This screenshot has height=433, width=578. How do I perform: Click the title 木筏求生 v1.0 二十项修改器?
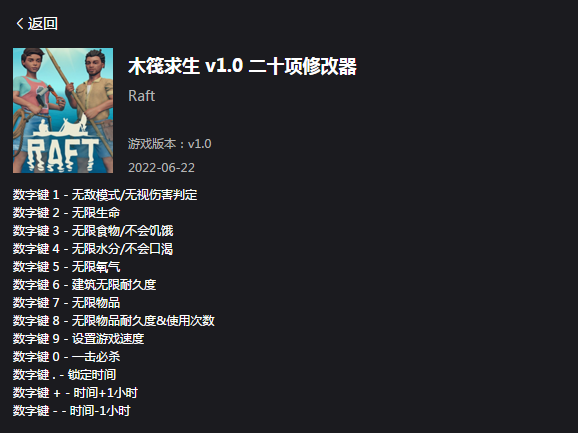pyautogui.click(x=242, y=67)
